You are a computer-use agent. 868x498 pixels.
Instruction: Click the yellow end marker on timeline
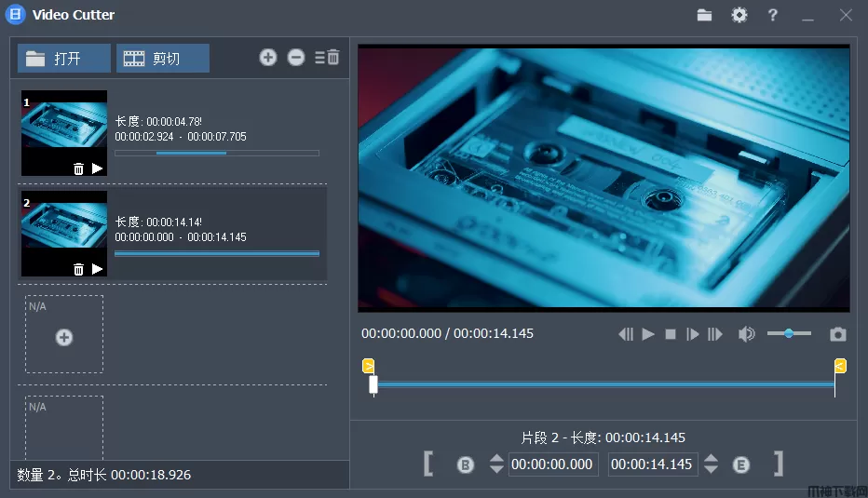(x=840, y=366)
